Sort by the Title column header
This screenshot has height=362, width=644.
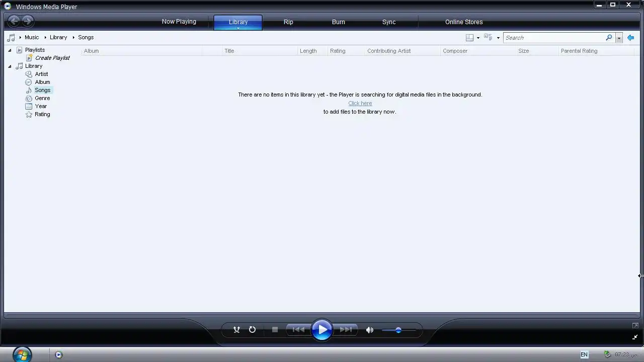(x=260, y=51)
